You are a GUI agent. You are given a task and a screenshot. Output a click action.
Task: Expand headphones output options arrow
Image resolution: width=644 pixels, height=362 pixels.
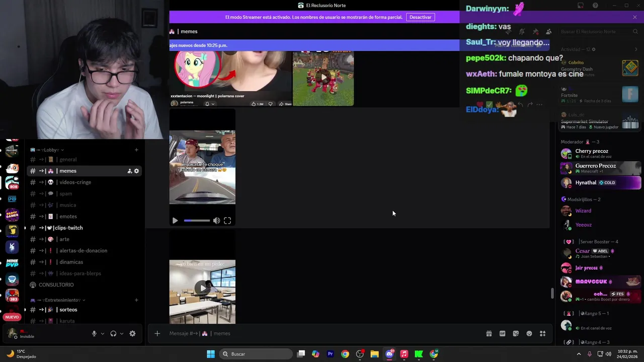pos(121,333)
